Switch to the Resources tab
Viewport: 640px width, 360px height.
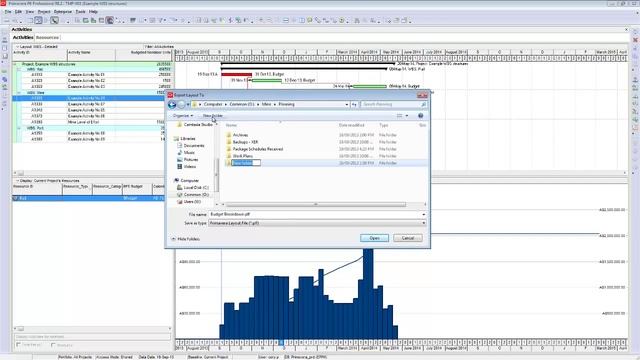point(47,38)
